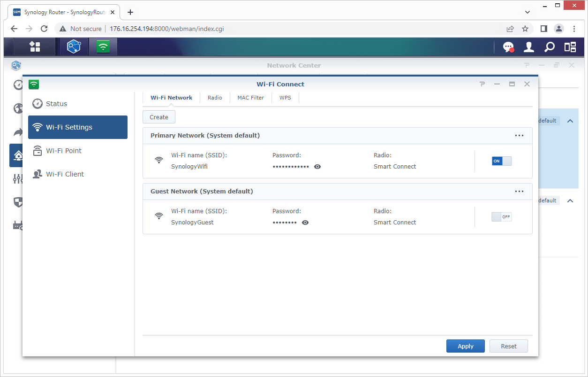Screen dimensions: 588x377
Task: Select Network Center status gauge icon
Action: point(18,85)
